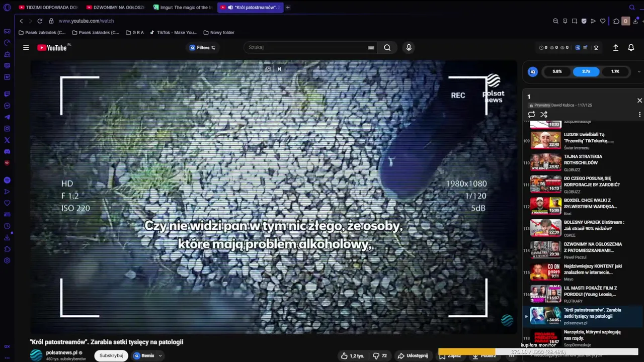The image size is (644, 362).
Task: Click the vidIQ round logo badge
Action: pyautogui.click(x=533, y=71)
